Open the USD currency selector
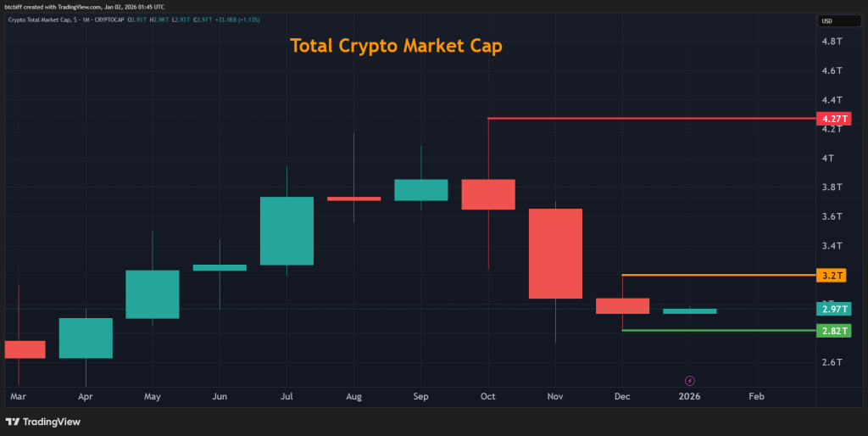 pyautogui.click(x=828, y=20)
